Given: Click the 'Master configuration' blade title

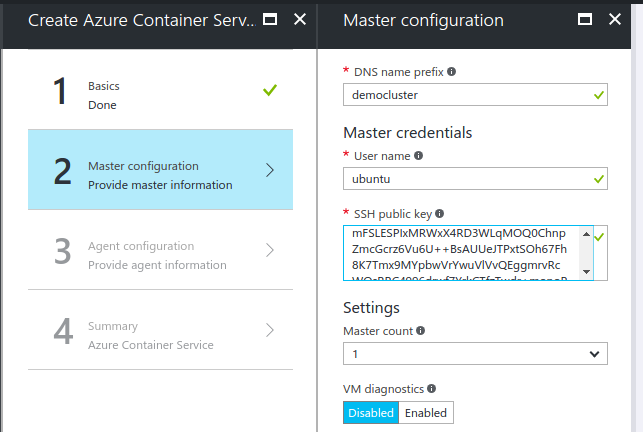Looking at the screenshot, I should 424,21.
